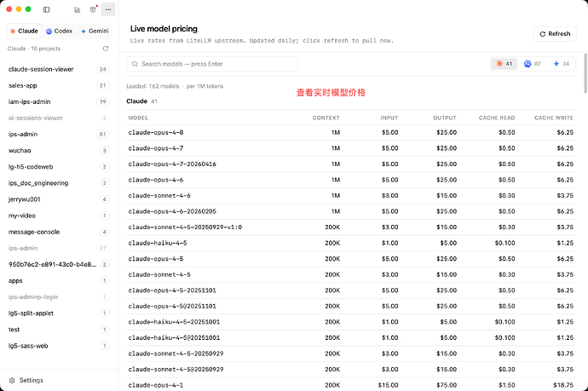Select the claude-haiku-4-5-20251001 row
This screenshot has height=391, width=588.
click(350, 322)
